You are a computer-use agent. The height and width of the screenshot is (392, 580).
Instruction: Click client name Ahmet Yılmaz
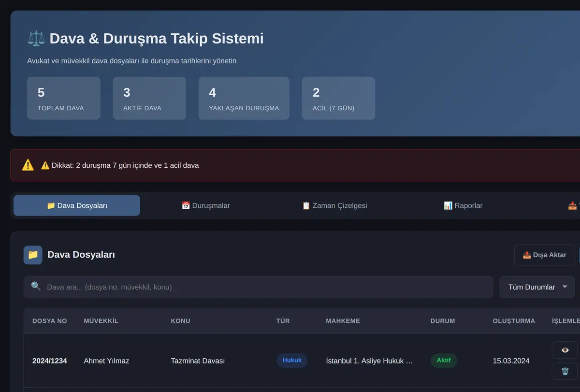pyautogui.click(x=106, y=361)
